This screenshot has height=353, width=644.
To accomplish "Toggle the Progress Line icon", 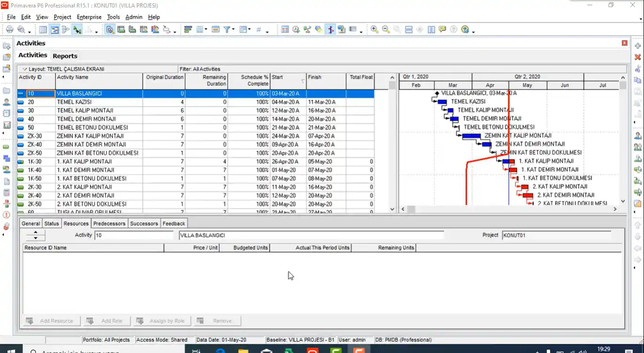I will [330, 30].
